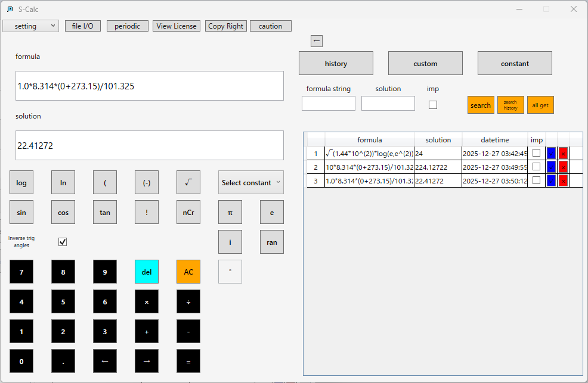Click the sin function key
This screenshot has height=383, width=588.
[21, 212]
